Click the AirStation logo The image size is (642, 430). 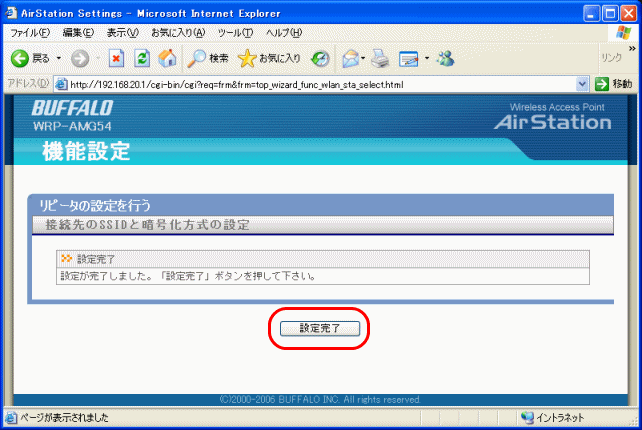(552, 122)
